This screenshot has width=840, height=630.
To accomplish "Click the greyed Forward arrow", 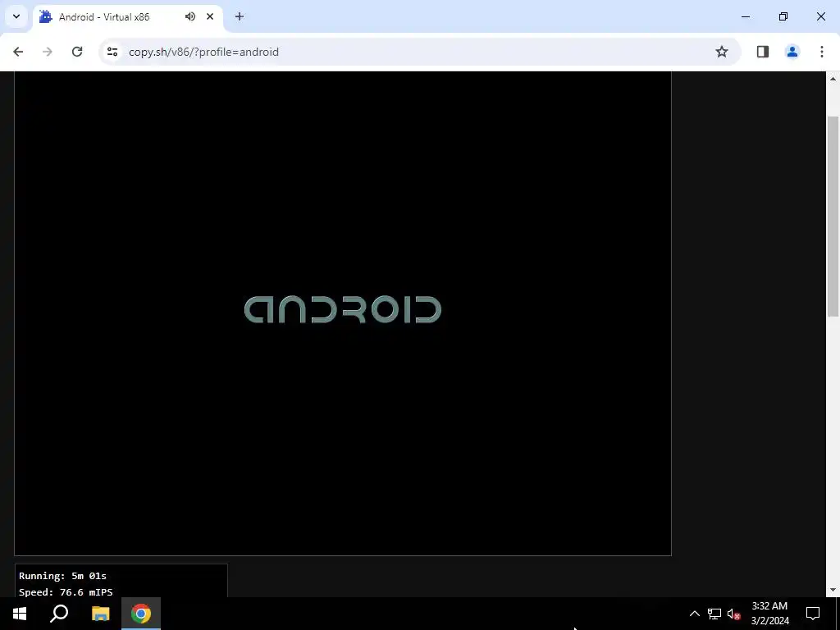I will [x=48, y=52].
